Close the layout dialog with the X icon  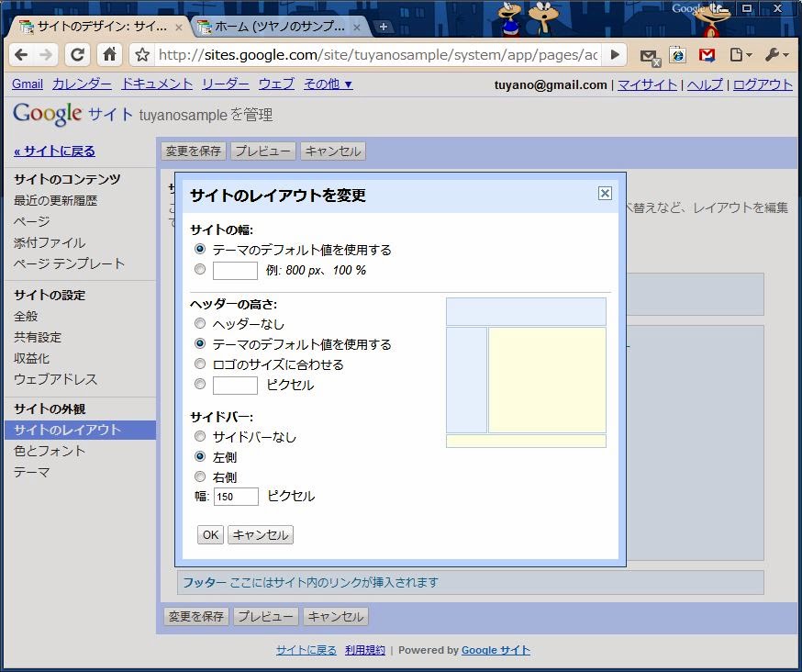(605, 193)
